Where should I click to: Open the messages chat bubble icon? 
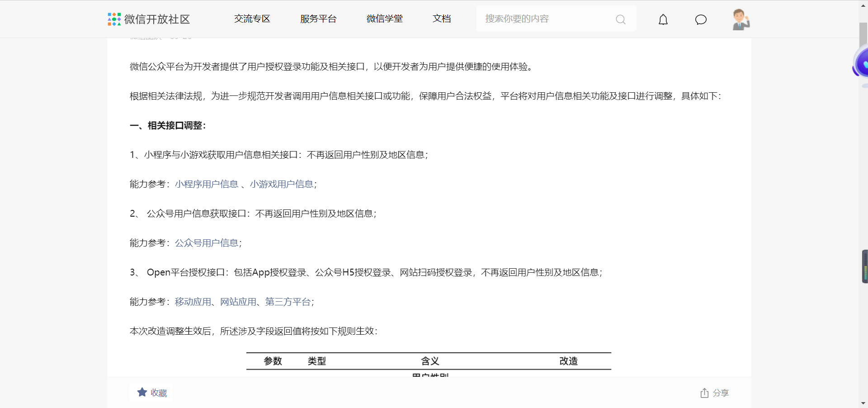701,19
